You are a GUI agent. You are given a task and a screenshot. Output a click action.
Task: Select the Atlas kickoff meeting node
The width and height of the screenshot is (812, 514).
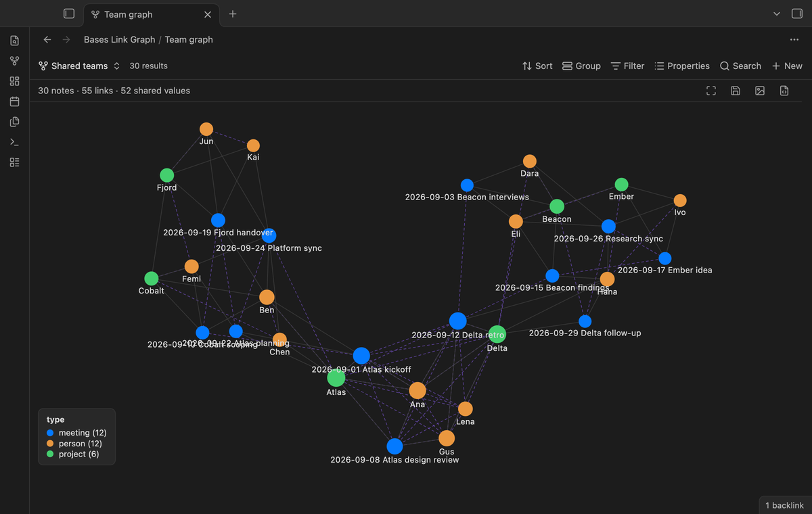coord(361,356)
